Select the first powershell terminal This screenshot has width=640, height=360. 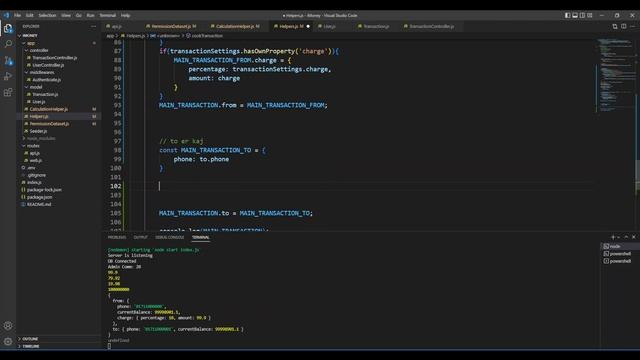click(619, 253)
